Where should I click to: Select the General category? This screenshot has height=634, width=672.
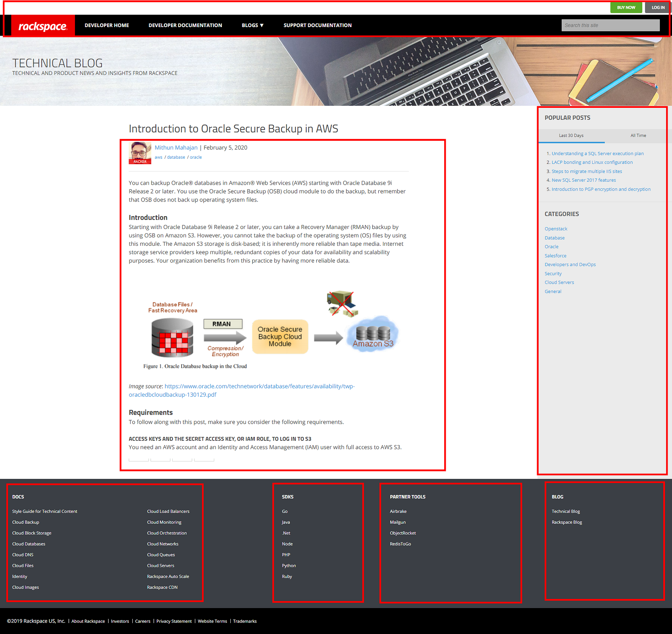pyautogui.click(x=553, y=292)
